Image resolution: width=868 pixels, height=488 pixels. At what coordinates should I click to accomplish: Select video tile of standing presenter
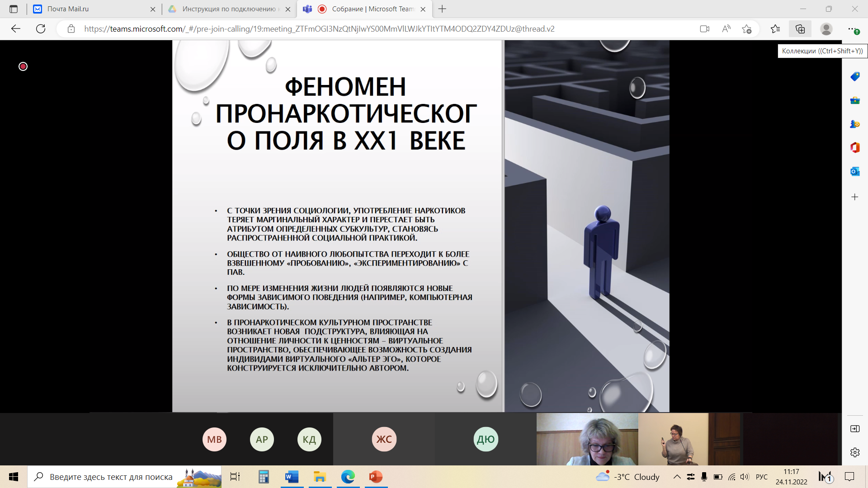(x=690, y=439)
